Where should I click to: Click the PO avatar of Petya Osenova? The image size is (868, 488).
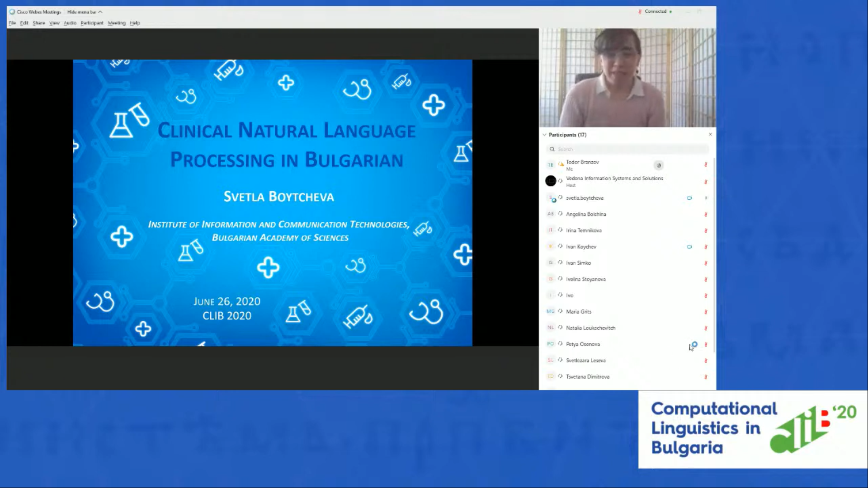point(550,344)
